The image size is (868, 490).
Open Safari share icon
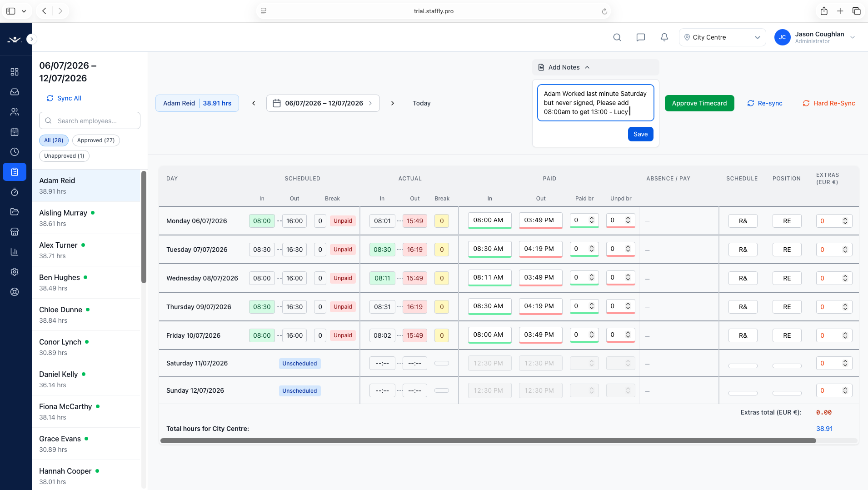click(x=824, y=11)
